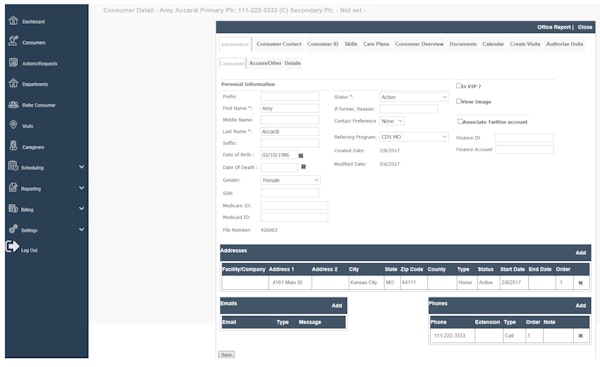Click the Actions/Requests icon

[13, 62]
